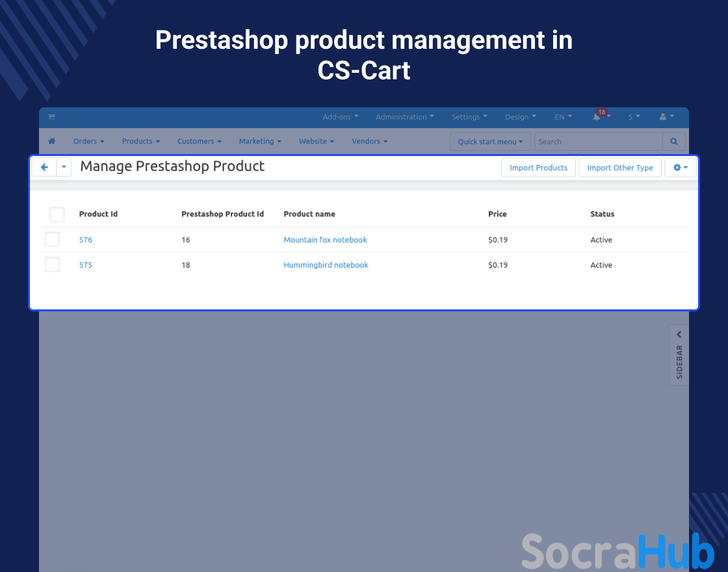
Task: Click the shopping cart storefront icon
Action: [x=51, y=117]
